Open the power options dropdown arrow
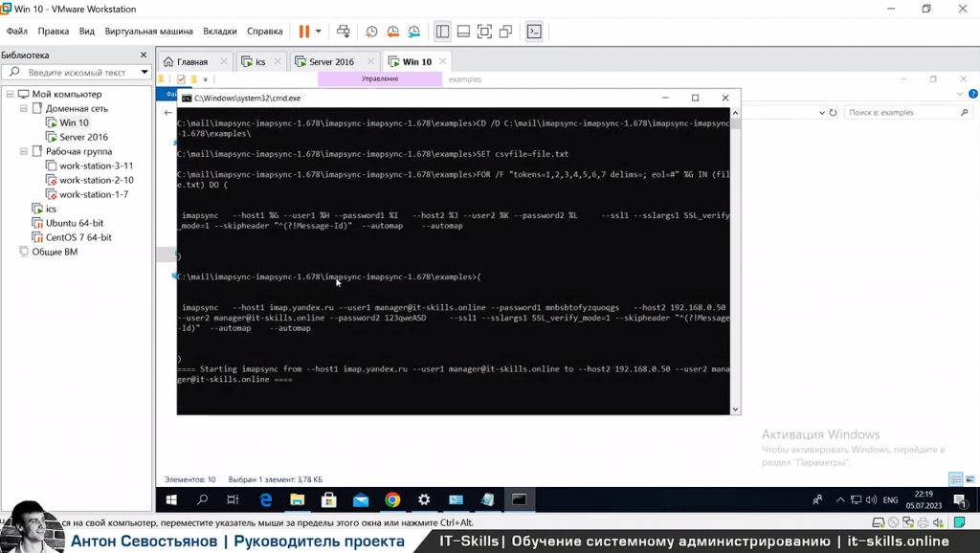This screenshot has height=553, width=980. (x=318, y=32)
